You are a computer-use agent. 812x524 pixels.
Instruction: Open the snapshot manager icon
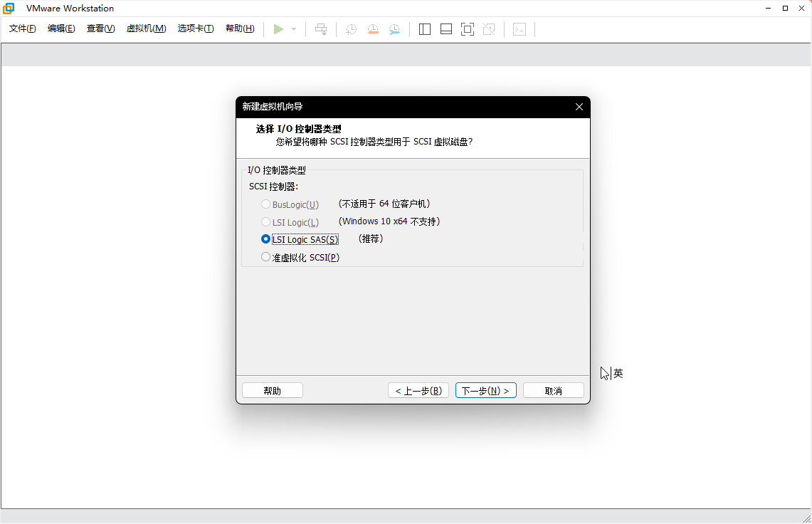(394, 29)
